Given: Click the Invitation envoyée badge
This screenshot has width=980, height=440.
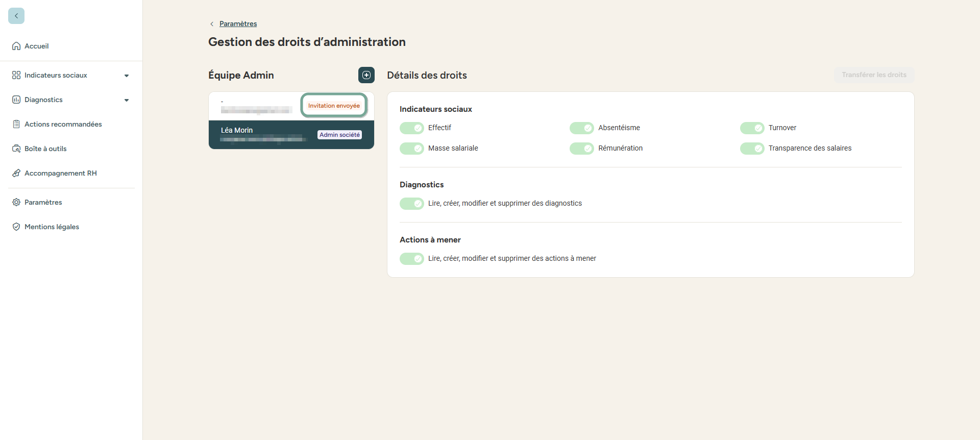Looking at the screenshot, I should [x=334, y=106].
